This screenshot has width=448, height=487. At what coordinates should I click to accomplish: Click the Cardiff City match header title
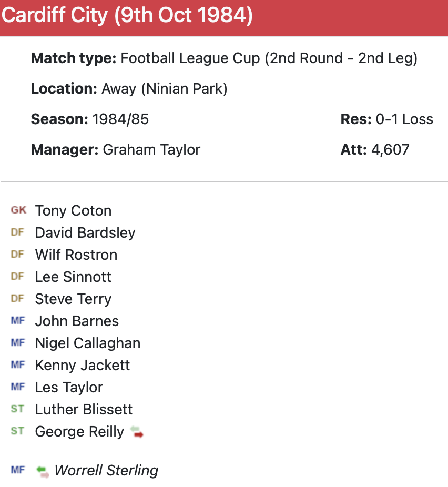coord(127,16)
